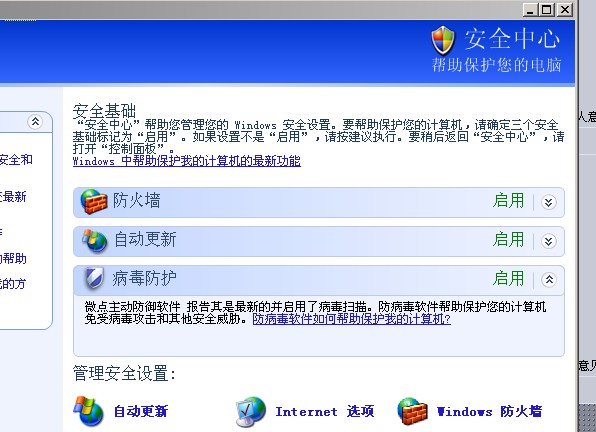Click the 病毒防护 header title
This screenshot has width=596, height=432.
144,278
